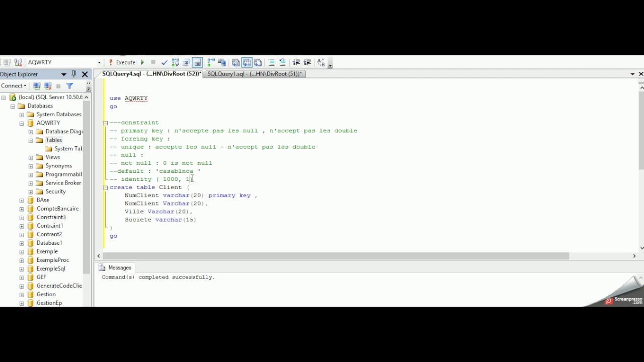The width and height of the screenshot is (644, 362).
Task: Click Comment out selected lines icon
Action: coord(272,62)
